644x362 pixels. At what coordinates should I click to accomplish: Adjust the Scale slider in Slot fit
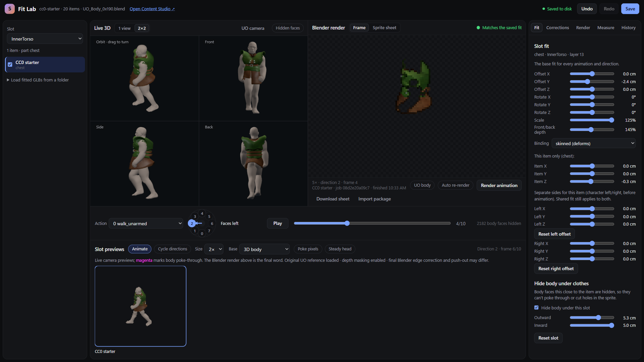click(592, 120)
